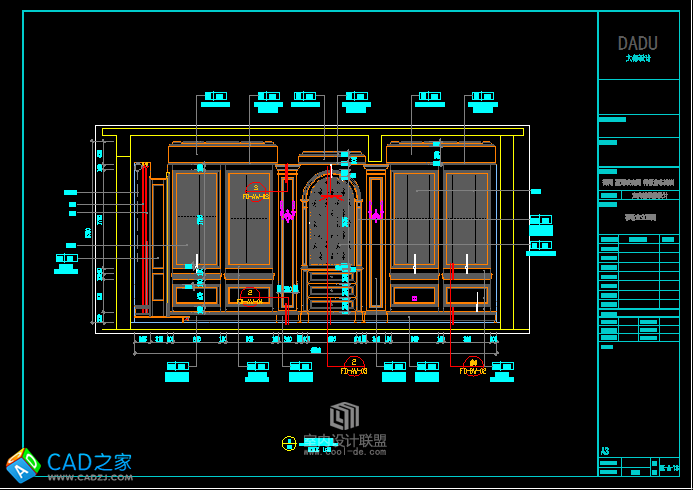Viewport: 693px width, 490px height.
Task: Select the left magenta wall sconce symbol
Action: 288,212
